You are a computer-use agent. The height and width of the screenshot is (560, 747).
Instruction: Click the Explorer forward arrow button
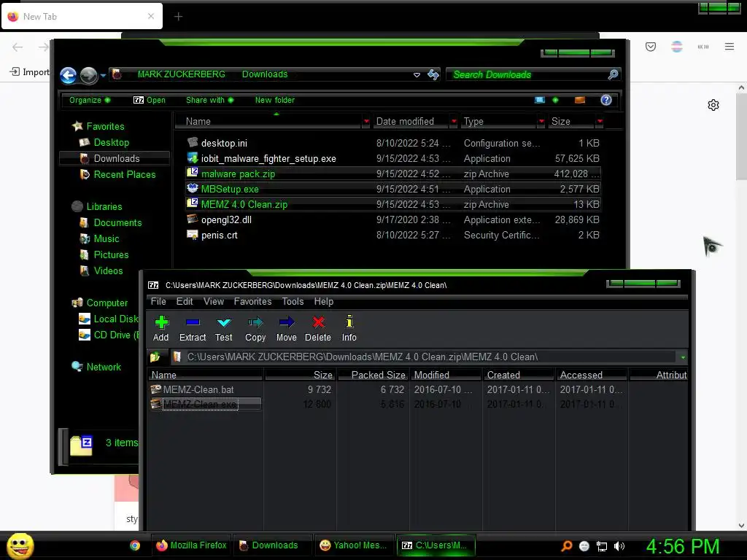coord(88,75)
